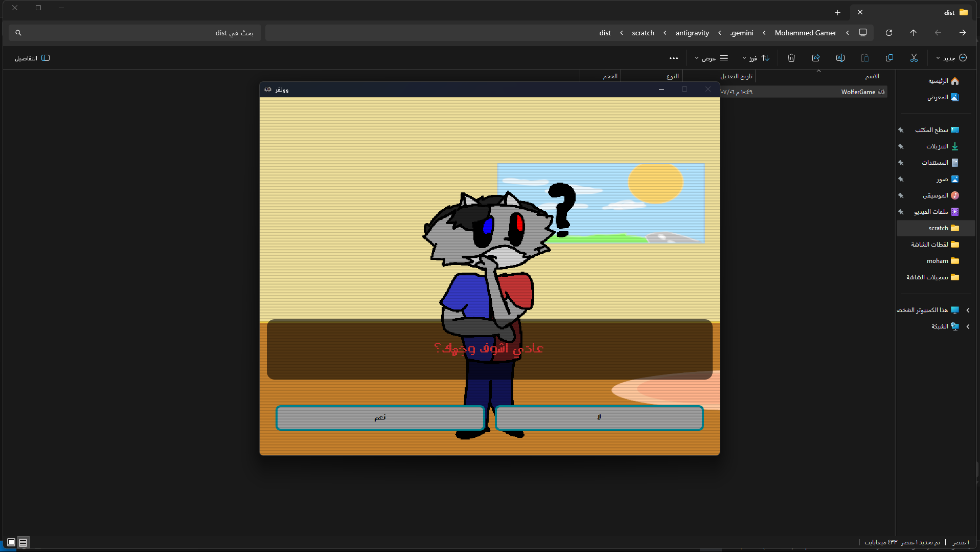
Task: Expand chevron after antigravity in breadcrumb
Action: click(665, 33)
